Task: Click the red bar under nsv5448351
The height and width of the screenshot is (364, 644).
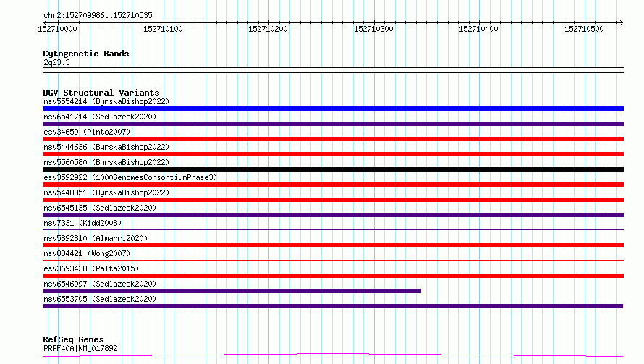Action: pos(333,200)
